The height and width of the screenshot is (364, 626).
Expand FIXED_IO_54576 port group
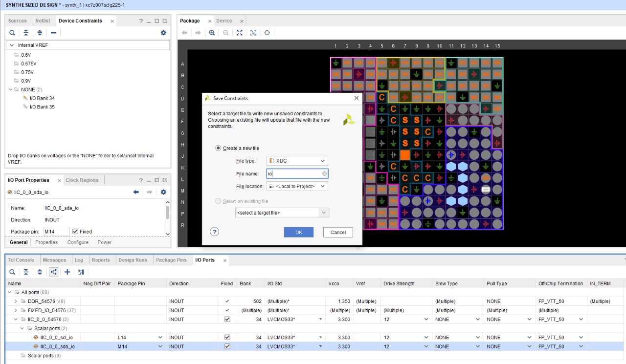coord(16,310)
